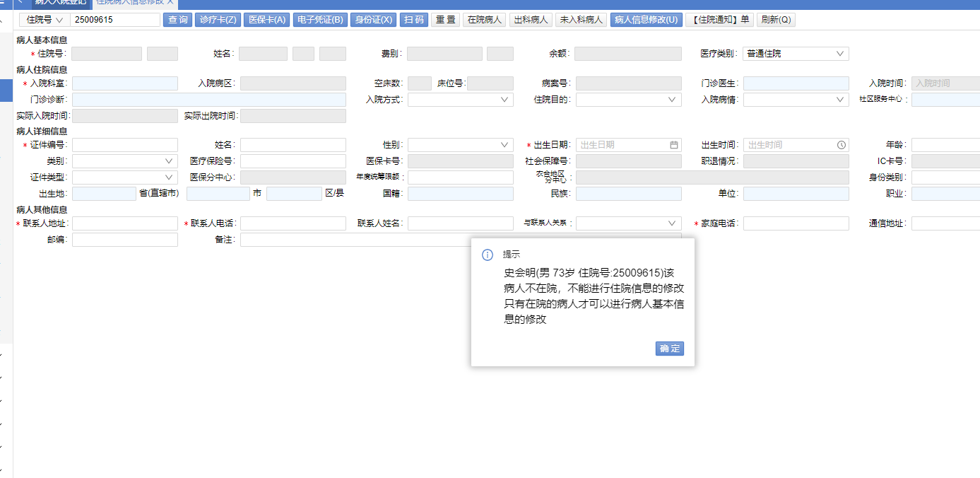Click the 查询 search button
This screenshot has height=478, width=980.
point(177,20)
